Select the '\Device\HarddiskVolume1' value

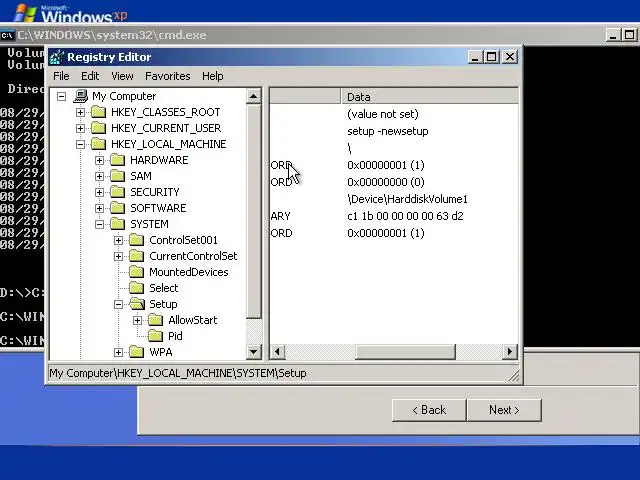tap(407, 199)
